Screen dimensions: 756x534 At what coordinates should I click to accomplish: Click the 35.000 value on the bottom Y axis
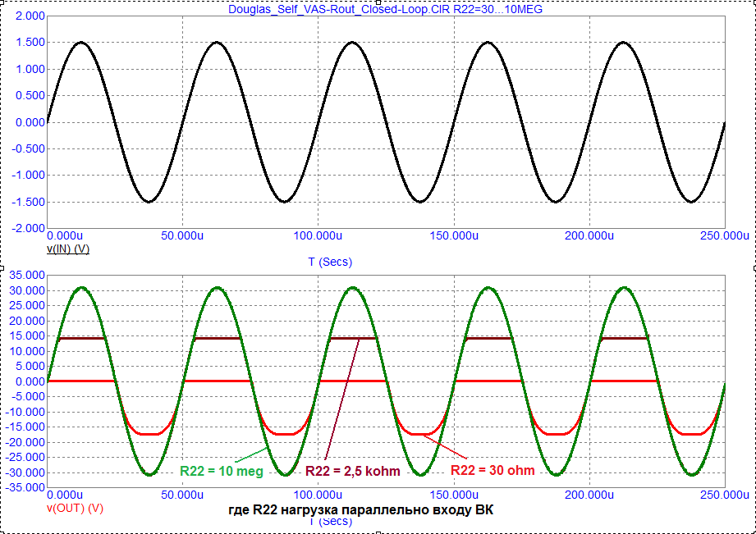[27, 275]
